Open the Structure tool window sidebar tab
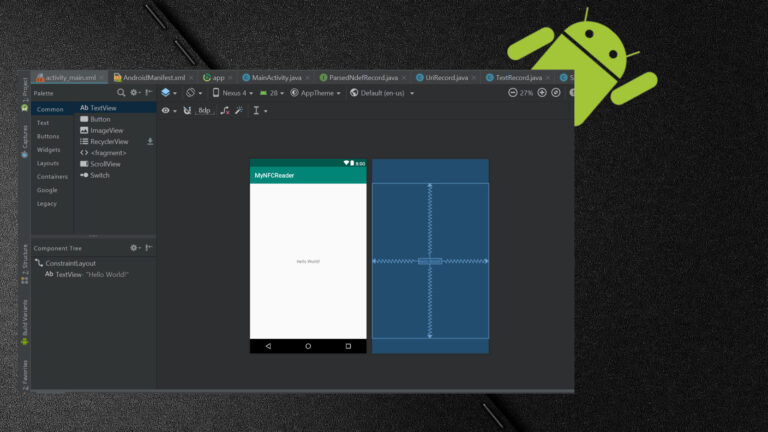 [25, 264]
